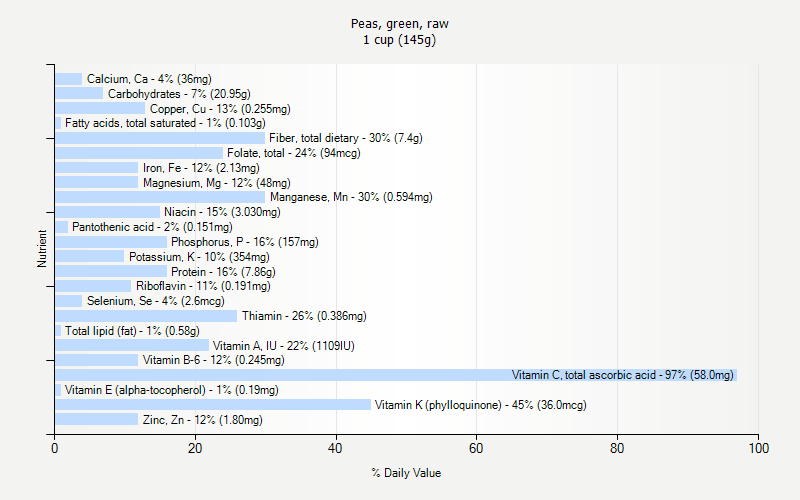
Task: Click the x-axis tick label 100
Action: click(x=759, y=448)
